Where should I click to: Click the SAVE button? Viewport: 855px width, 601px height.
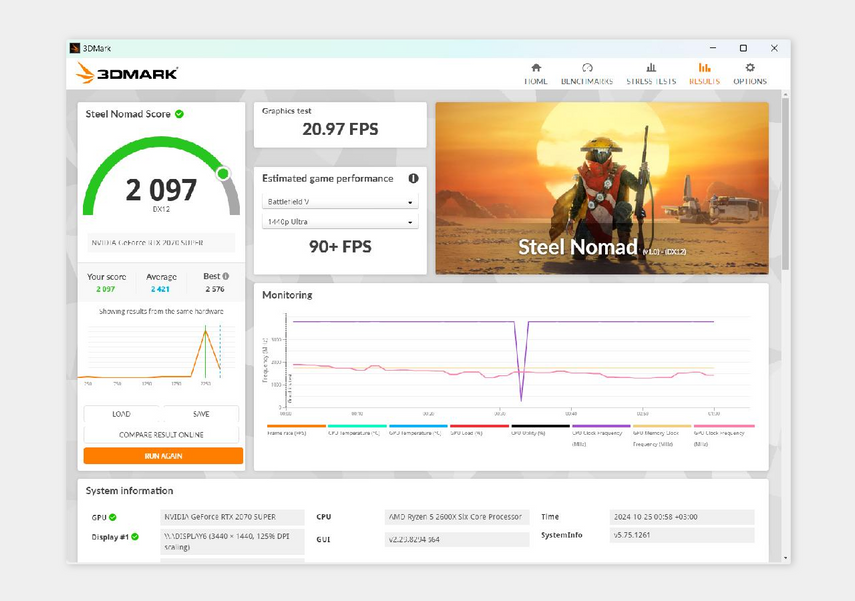pyautogui.click(x=201, y=414)
